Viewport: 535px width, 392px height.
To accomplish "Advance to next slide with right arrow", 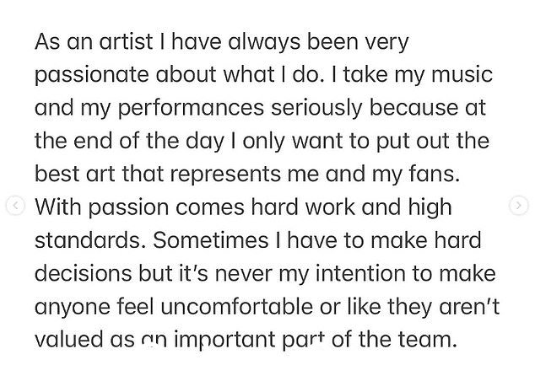I will point(519,206).
